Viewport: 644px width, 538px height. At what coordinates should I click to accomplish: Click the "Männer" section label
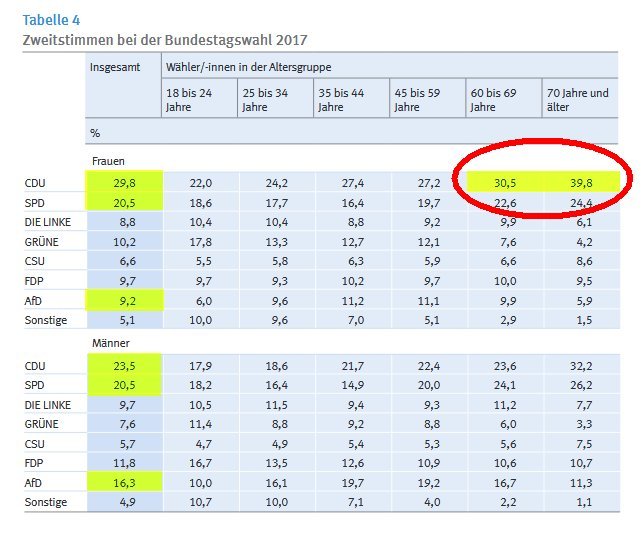pyautogui.click(x=109, y=343)
